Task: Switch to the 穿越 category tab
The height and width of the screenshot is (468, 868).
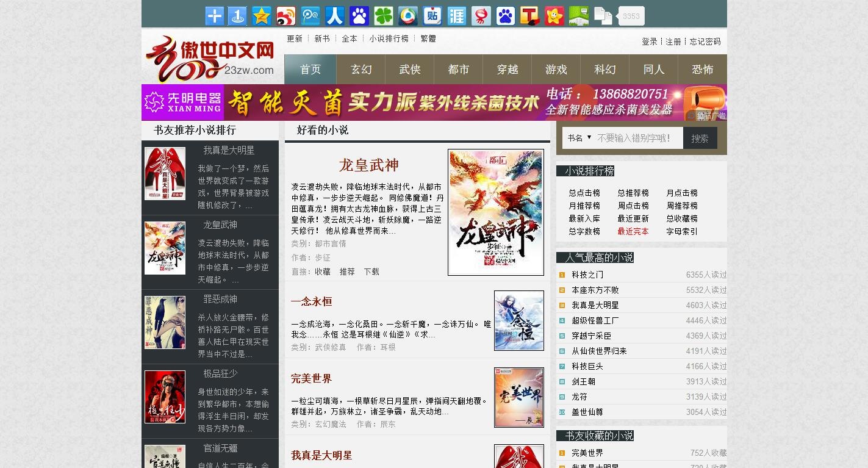Action: (508, 70)
